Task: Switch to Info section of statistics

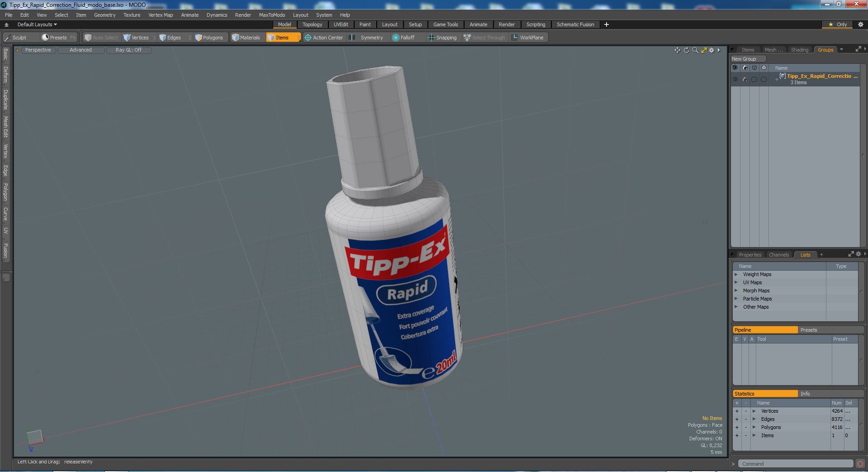Action: [x=831, y=394]
